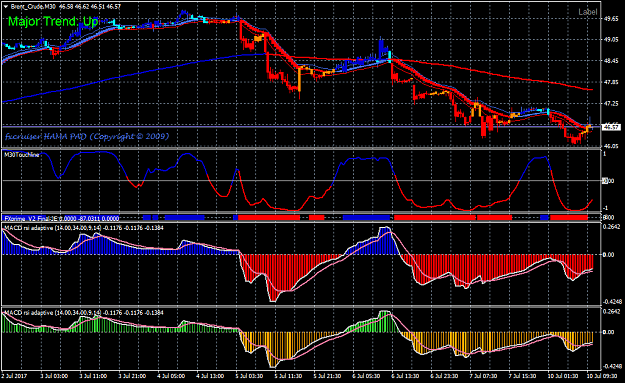625x383 pixels.
Task: Click the '6 Jul 23:30' time axis label
Action: [x=444, y=376]
